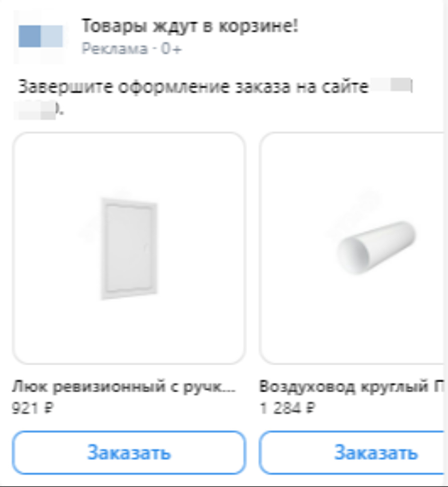448x487 pixels.
Task: Click the ruble sign next to 1 284
Action: pos(310,408)
